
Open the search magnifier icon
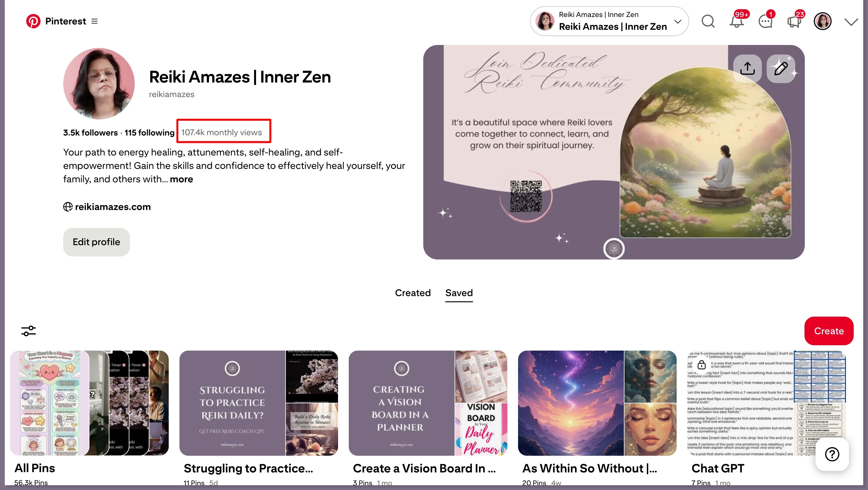pyautogui.click(x=708, y=21)
